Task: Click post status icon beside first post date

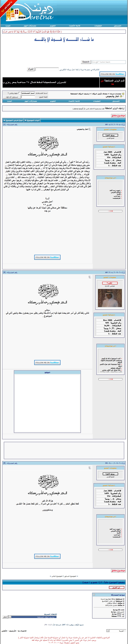Action: 124,124
